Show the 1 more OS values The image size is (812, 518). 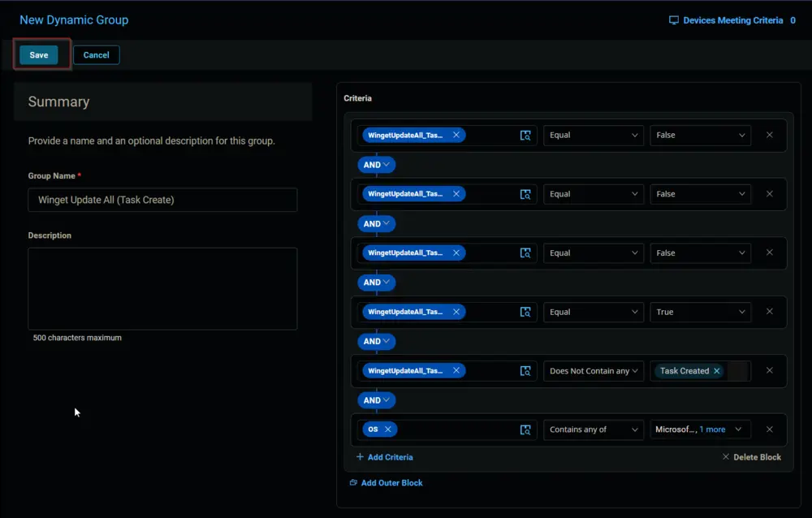pos(713,430)
